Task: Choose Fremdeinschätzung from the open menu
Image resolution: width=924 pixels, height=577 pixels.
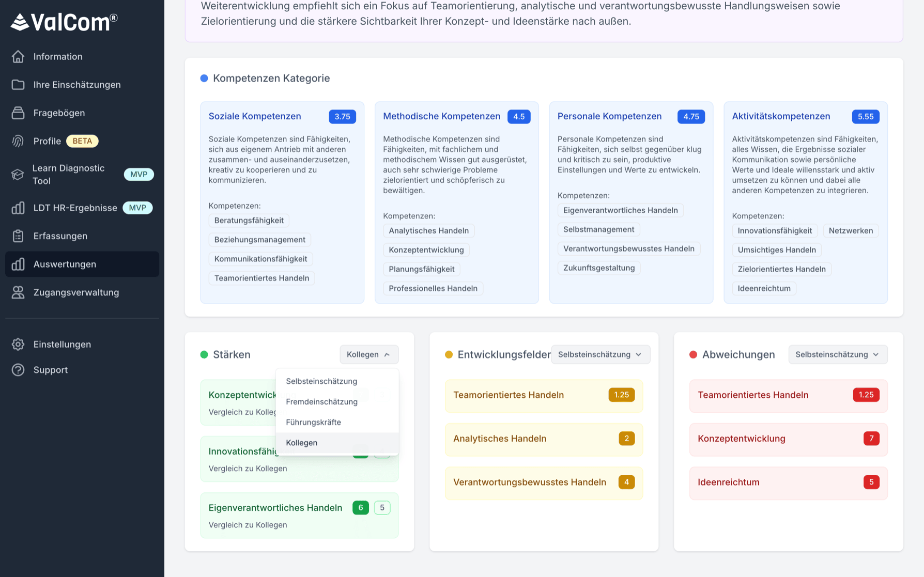Action: tap(321, 401)
